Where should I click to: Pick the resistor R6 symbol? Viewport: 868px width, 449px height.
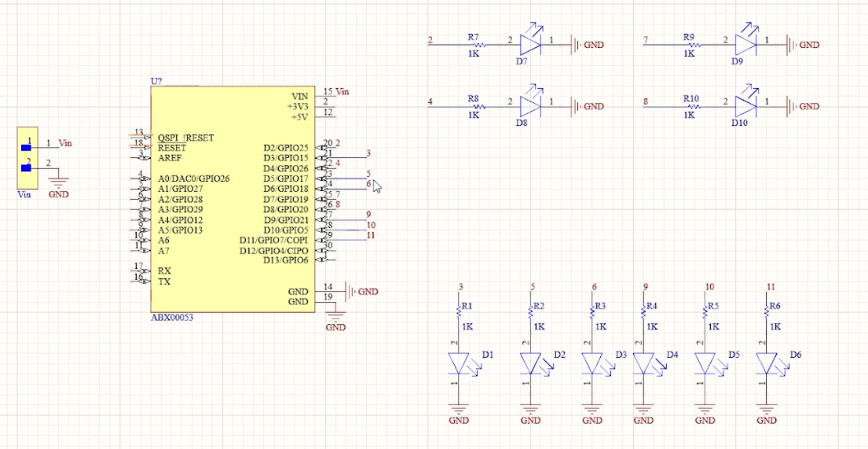click(x=766, y=313)
